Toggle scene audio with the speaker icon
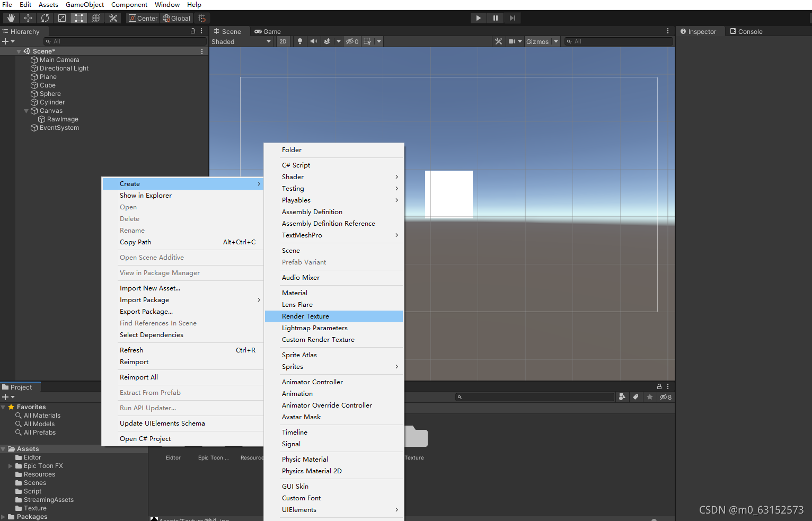This screenshot has height=521, width=812. click(x=313, y=41)
